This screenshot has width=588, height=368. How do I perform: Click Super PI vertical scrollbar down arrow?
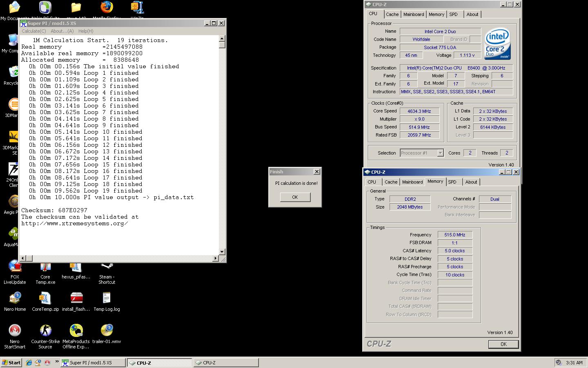(222, 252)
